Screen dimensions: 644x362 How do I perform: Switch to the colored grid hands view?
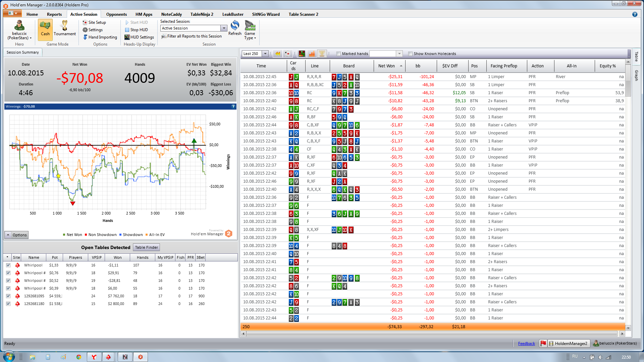[302, 54]
